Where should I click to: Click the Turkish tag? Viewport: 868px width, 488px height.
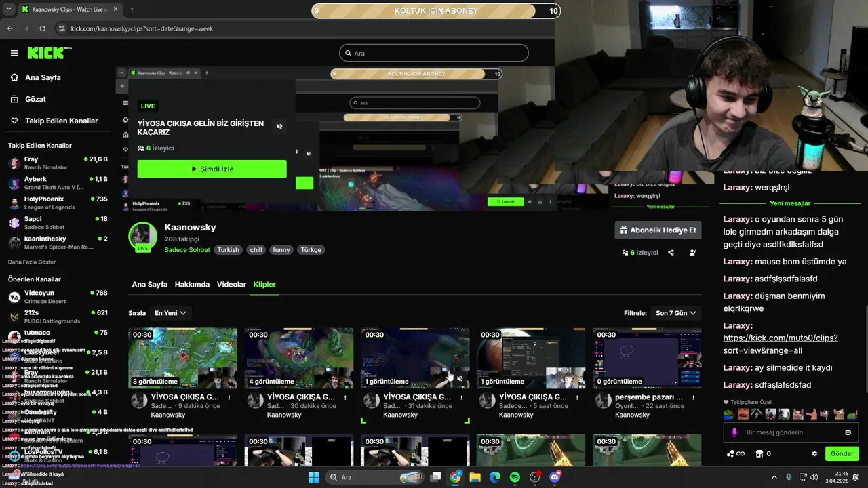228,250
